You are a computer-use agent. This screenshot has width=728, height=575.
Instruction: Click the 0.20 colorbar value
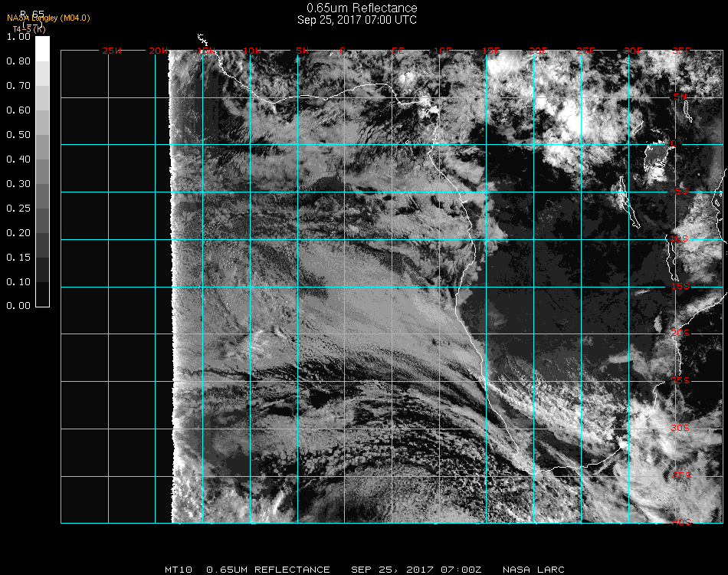tap(18, 233)
